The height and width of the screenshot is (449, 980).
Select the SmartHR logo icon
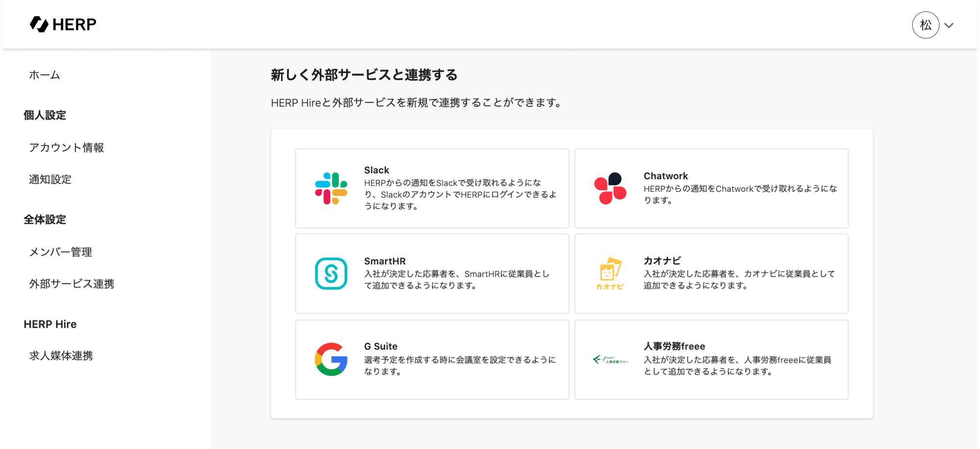331,274
